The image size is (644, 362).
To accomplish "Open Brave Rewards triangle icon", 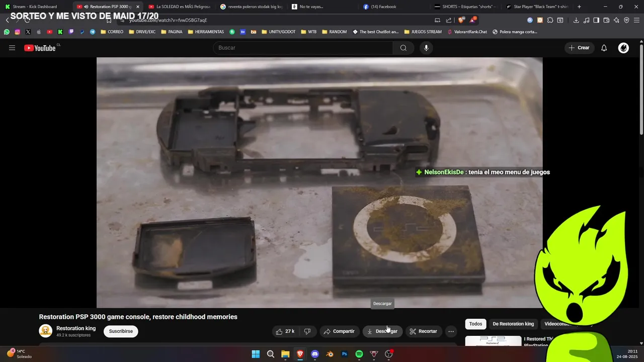I will click(x=472, y=20).
